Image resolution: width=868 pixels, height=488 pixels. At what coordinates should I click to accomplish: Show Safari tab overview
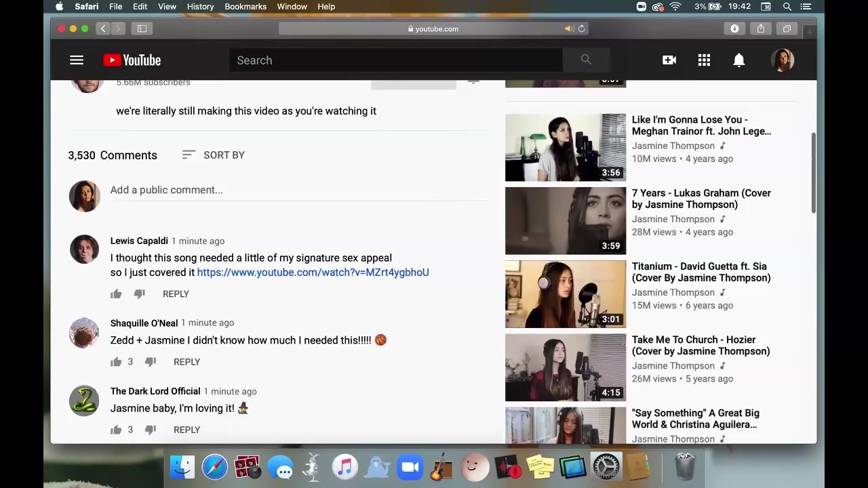787,28
